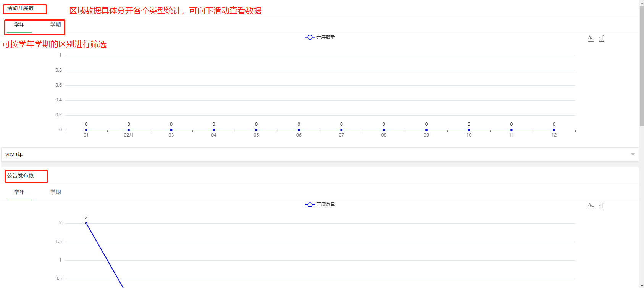644x288 pixels.
Task: Click data point for month 06 in activity chart
Action: tap(299, 130)
